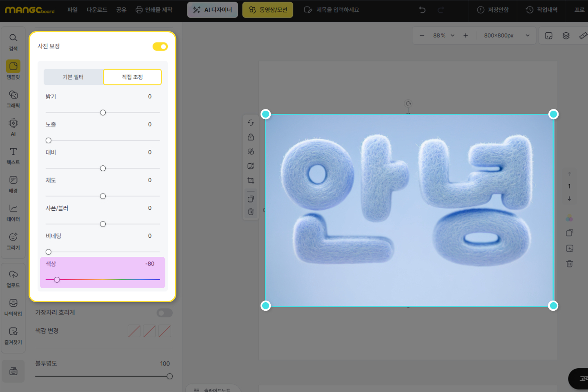
Task: Open the 인쇄물 제작 menu
Action: [154, 10]
